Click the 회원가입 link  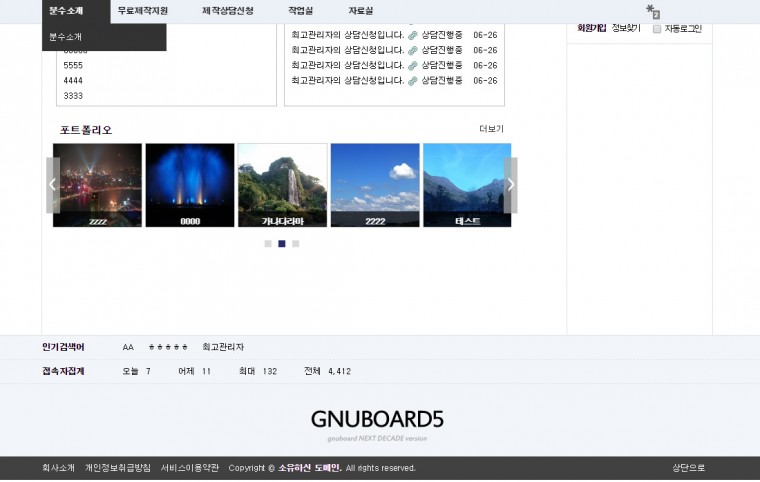[591, 28]
